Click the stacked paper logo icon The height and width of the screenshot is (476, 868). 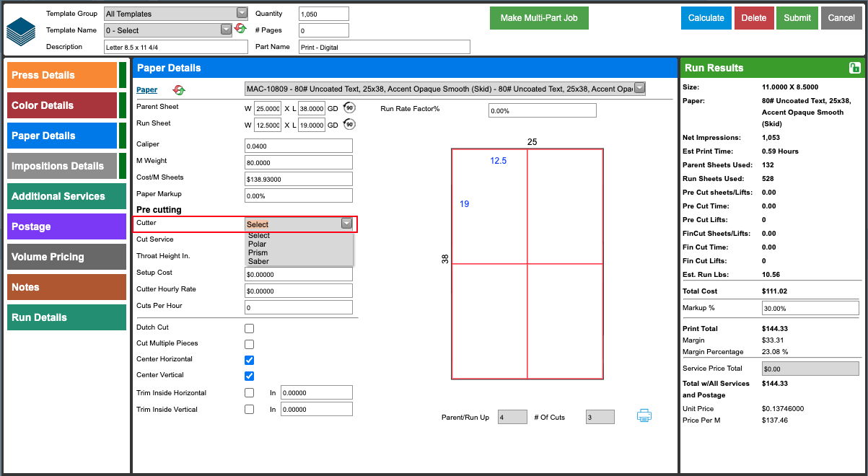(21, 30)
